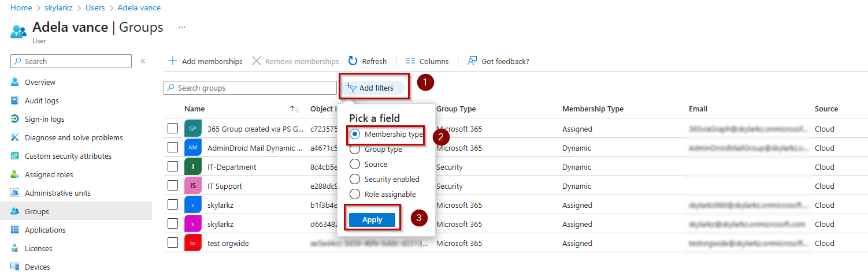Click Got feedback?
This screenshot has height=280, width=868.
pyautogui.click(x=498, y=61)
